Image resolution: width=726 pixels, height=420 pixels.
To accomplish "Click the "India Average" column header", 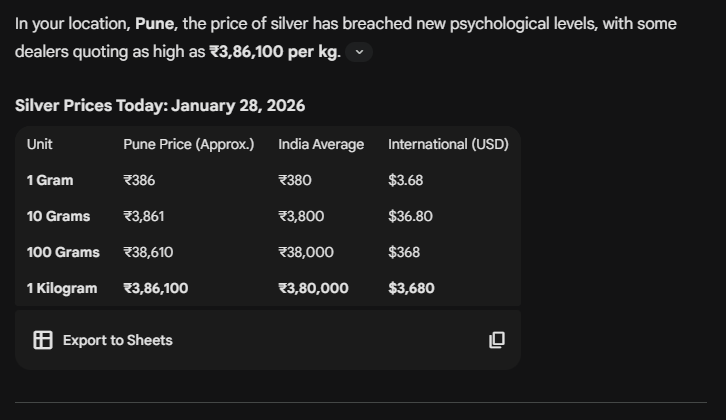I will coord(321,144).
